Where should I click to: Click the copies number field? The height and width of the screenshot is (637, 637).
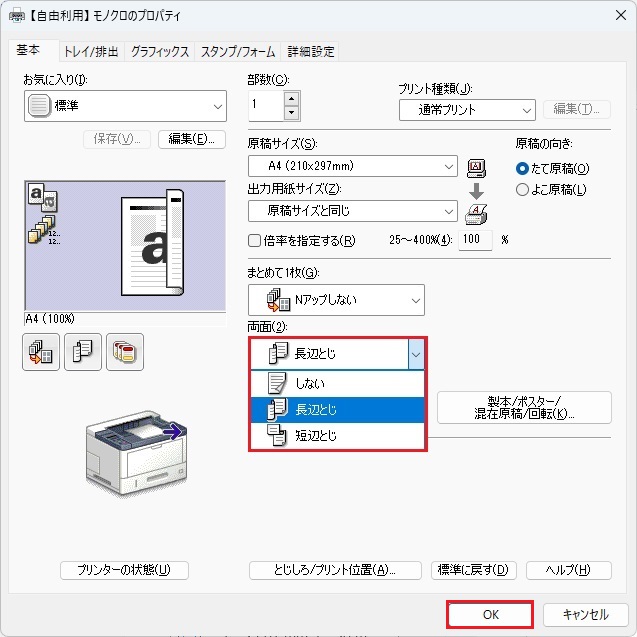click(x=266, y=106)
